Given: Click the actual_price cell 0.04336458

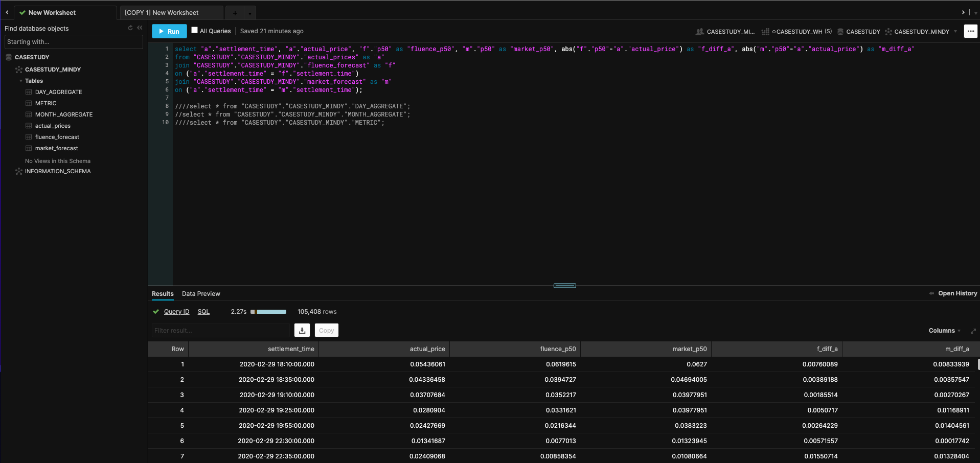Looking at the screenshot, I should point(427,380).
